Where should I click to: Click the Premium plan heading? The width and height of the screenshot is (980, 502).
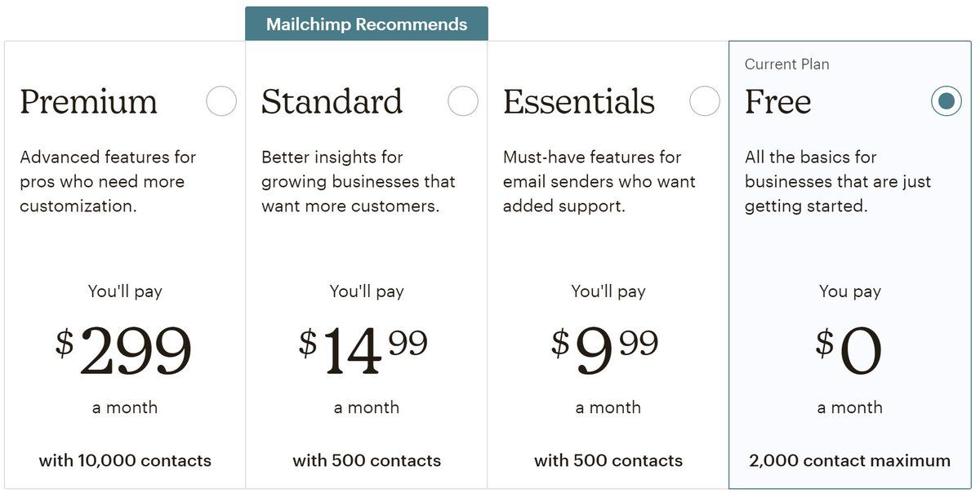point(88,102)
